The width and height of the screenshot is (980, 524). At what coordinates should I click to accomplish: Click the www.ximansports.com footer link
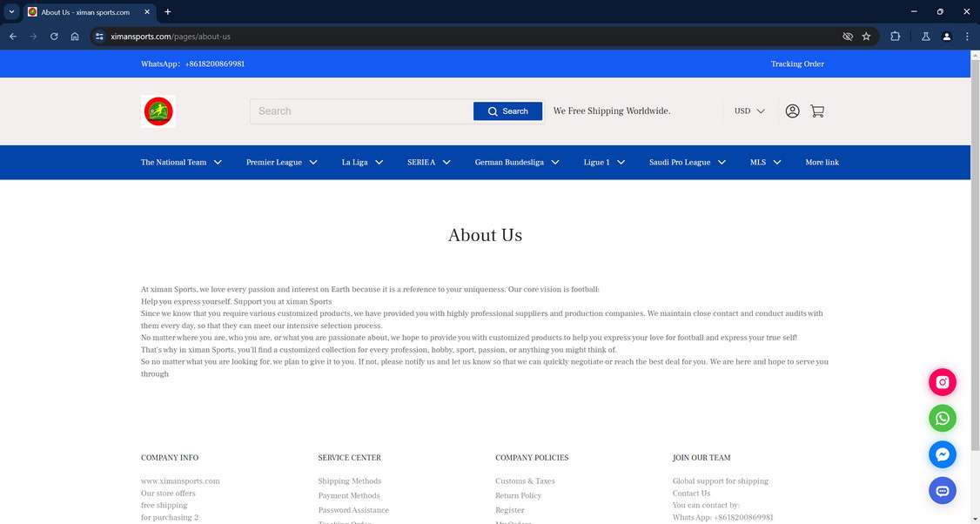(180, 481)
